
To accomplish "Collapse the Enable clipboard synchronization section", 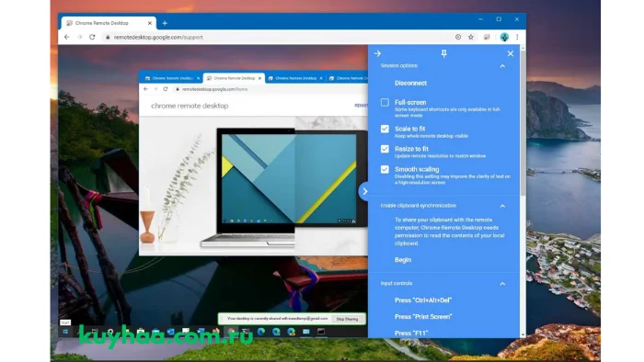I will point(502,206).
